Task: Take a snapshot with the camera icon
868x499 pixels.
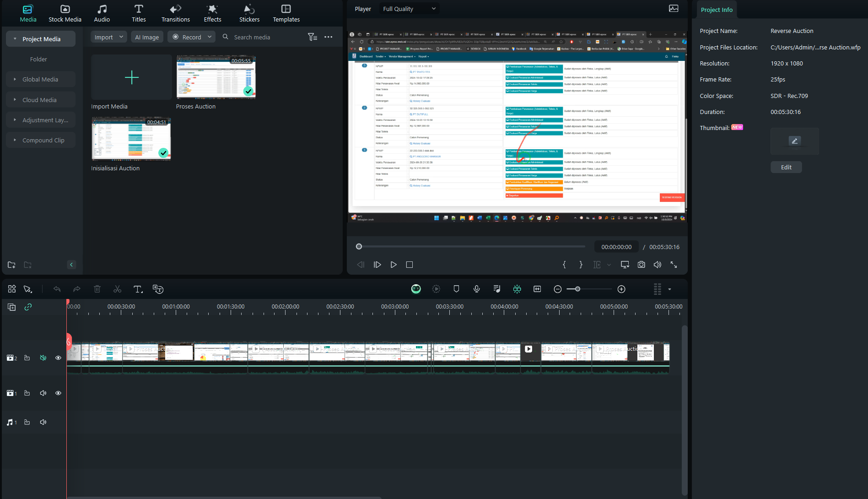Action: click(641, 265)
